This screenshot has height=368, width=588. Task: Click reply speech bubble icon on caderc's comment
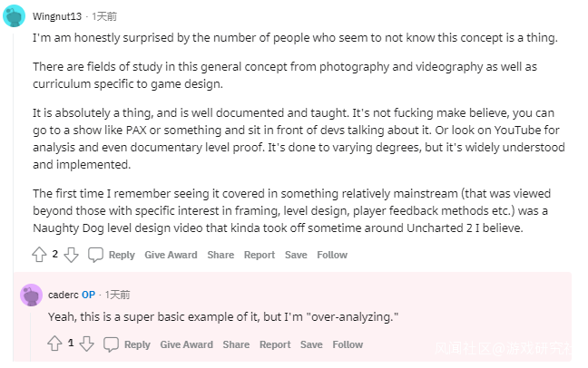(x=112, y=344)
